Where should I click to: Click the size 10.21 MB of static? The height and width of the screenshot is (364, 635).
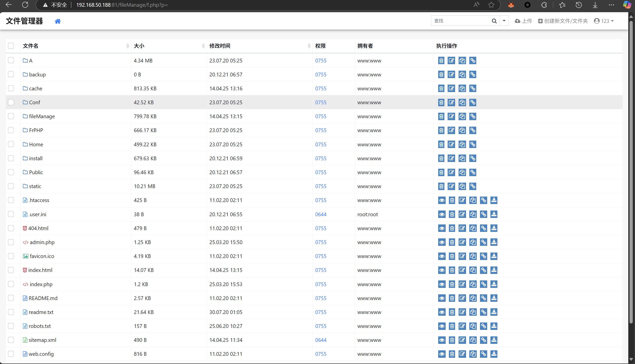coord(145,186)
